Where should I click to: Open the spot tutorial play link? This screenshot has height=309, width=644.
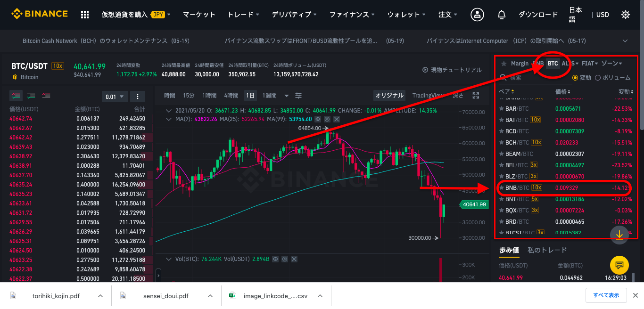coord(452,70)
